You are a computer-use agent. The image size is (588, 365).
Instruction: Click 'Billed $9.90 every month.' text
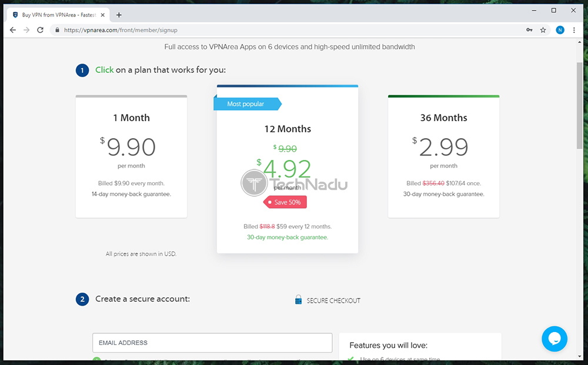click(131, 183)
